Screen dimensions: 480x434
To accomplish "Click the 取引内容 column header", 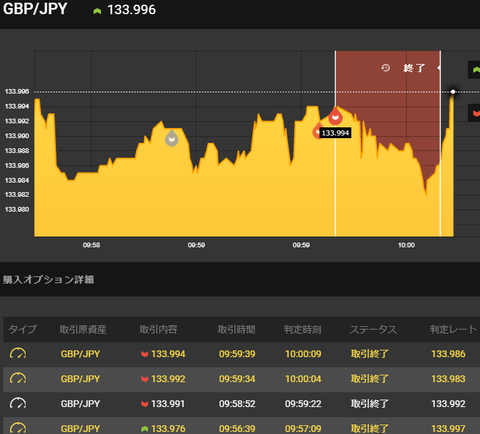I will point(158,329).
